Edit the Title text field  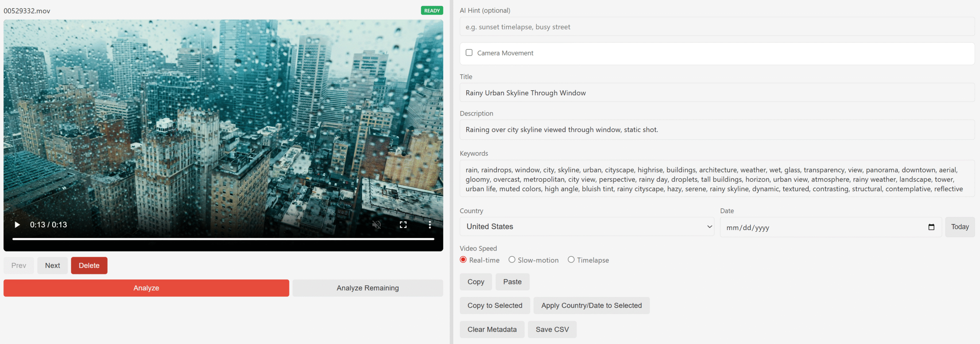(x=717, y=93)
